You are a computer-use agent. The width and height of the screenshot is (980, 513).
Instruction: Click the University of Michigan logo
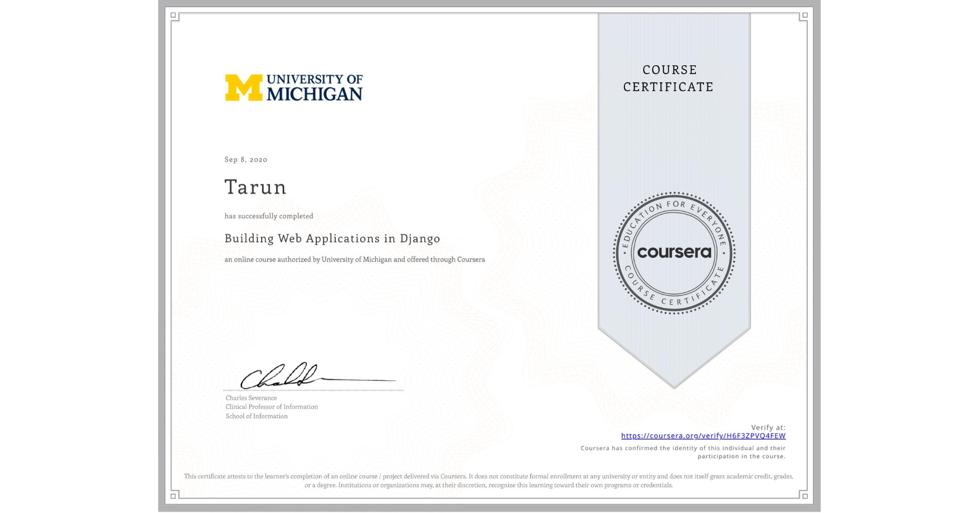tap(294, 88)
